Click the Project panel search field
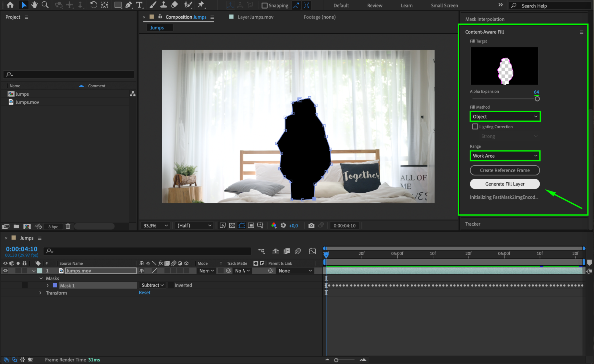The image size is (594, 364). point(69,74)
